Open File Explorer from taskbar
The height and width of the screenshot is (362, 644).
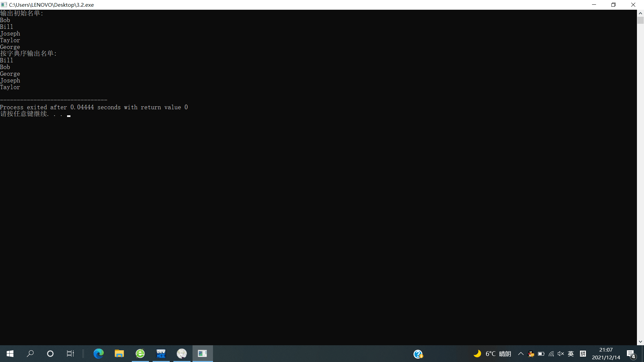[119, 354]
